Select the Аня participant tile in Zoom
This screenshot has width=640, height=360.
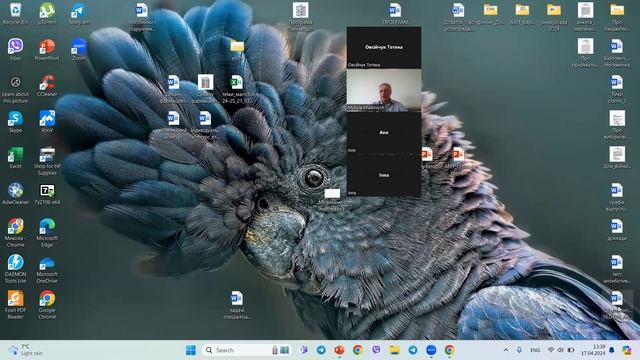(384, 133)
